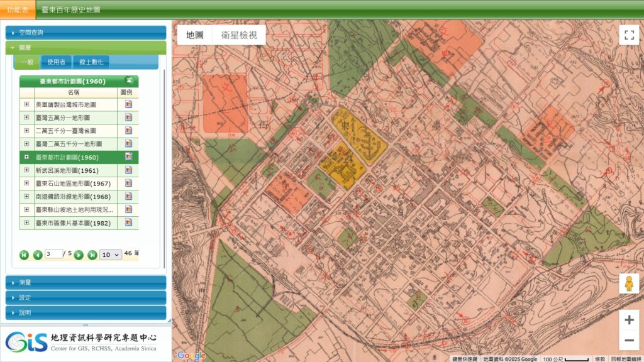The height and width of the screenshot is (362, 644).
Task: Select the Street View pegman
Action: (x=628, y=283)
